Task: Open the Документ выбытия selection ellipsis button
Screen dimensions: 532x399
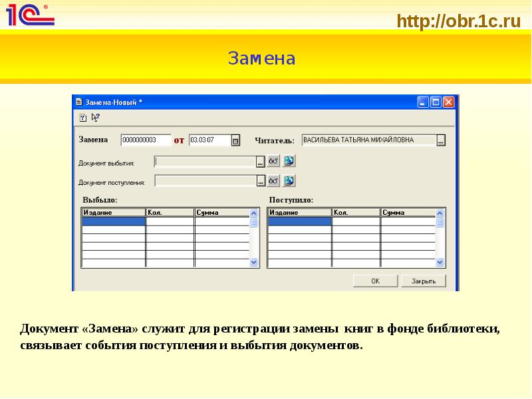Action: coord(261,161)
